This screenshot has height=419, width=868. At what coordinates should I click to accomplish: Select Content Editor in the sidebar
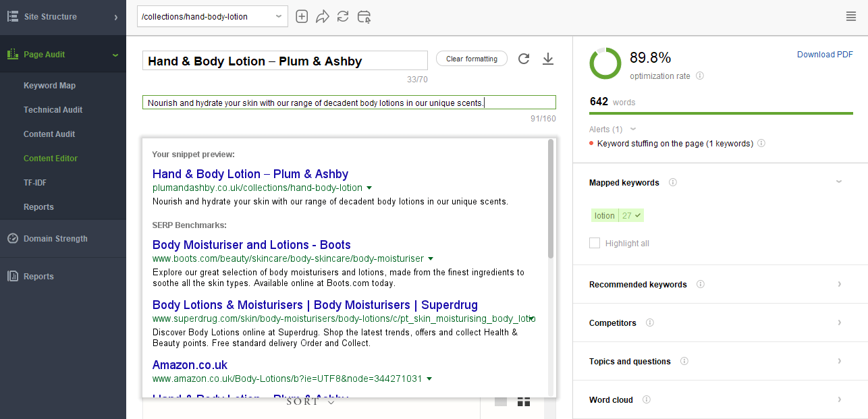click(51, 159)
